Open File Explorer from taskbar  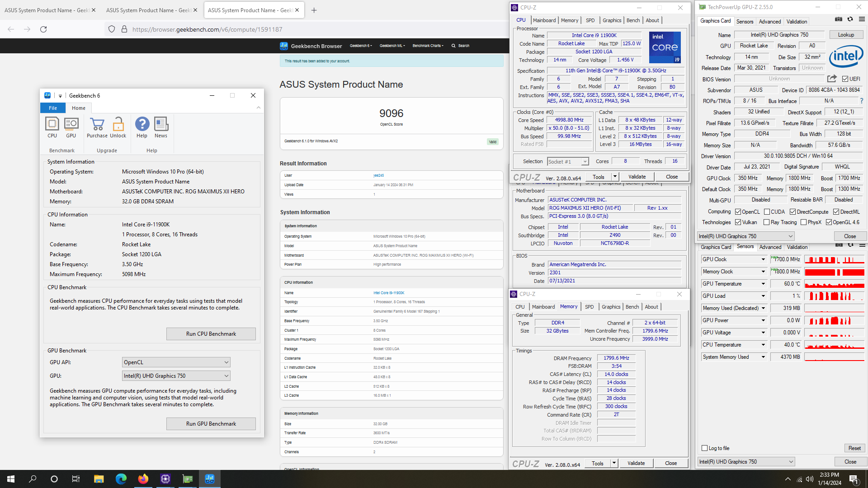pos(99,479)
